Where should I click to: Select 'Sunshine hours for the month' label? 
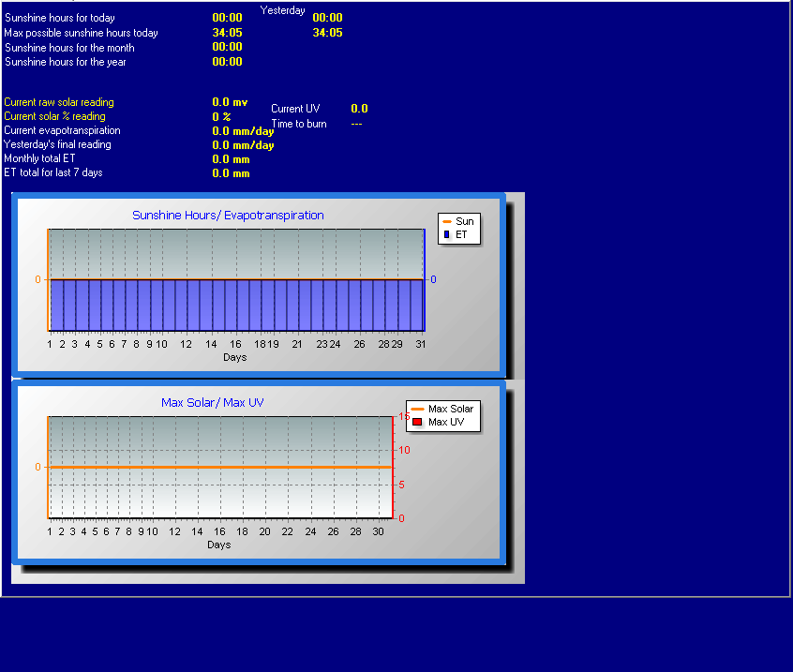[x=69, y=48]
